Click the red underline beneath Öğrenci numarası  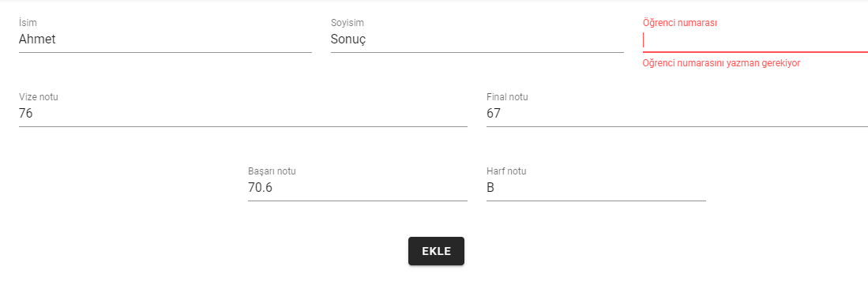(755, 52)
